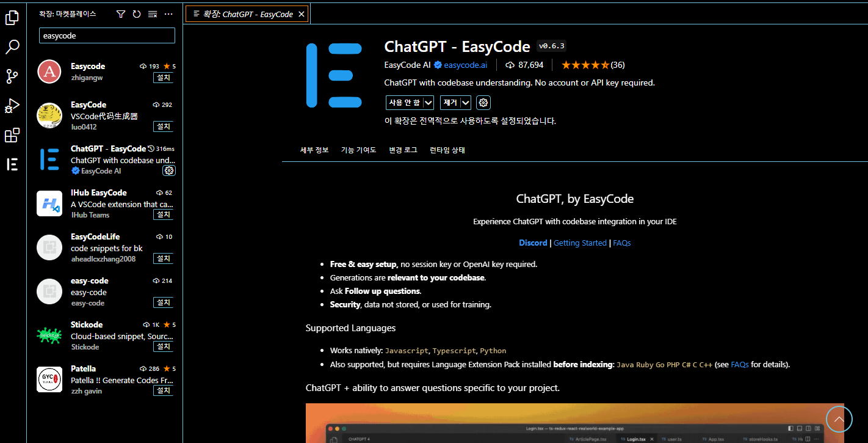Open the FAQs link below the heading
This screenshot has width=868, height=443.
click(622, 243)
